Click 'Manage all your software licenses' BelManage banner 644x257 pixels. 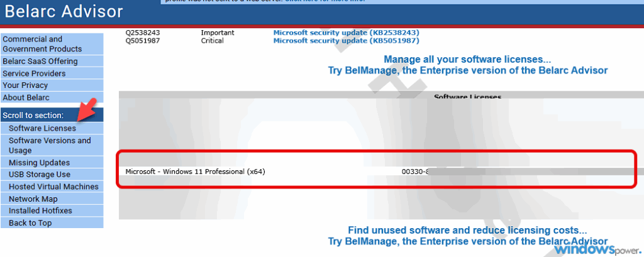tap(468, 65)
